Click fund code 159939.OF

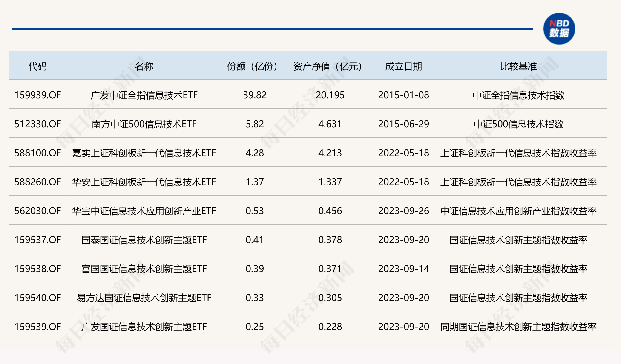click(x=37, y=95)
